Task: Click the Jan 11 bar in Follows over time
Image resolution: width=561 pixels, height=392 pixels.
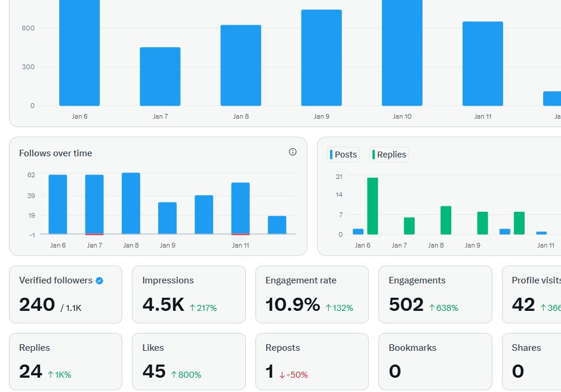Action: coord(241,208)
